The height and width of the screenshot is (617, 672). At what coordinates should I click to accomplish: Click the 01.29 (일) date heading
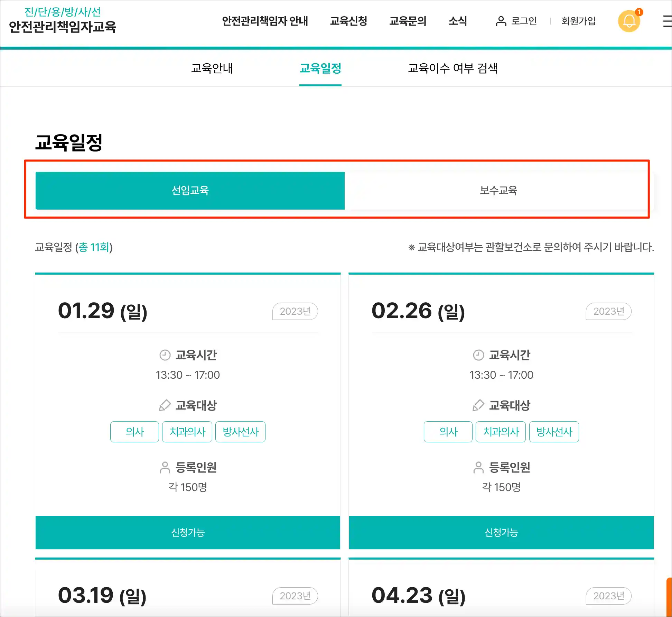[103, 311]
